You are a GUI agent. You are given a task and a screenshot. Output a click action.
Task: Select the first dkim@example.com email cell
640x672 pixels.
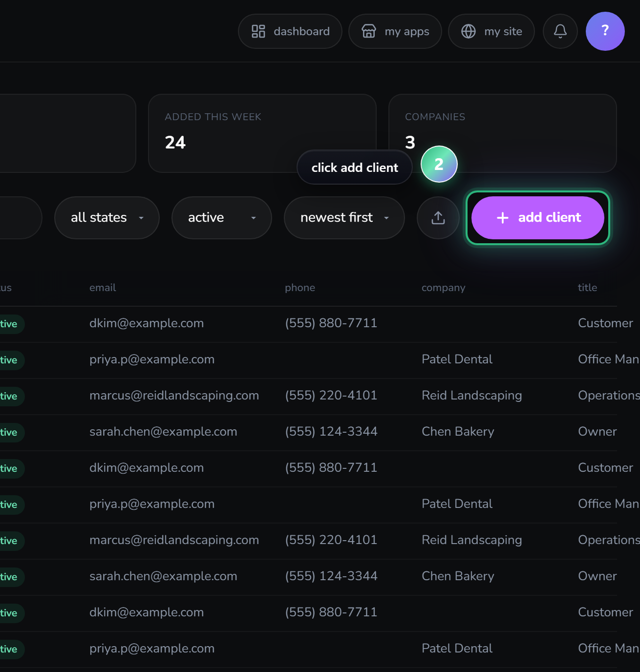click(x=147, y=323)
